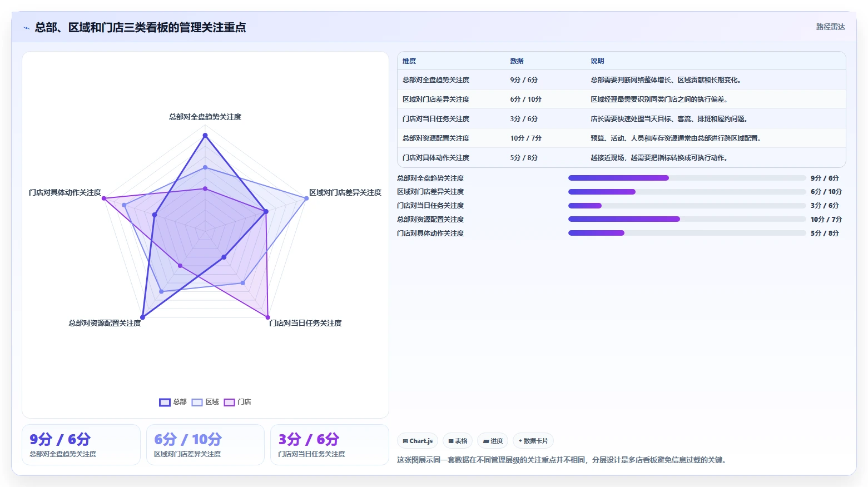This screenshot has width=868, height=487.
Task: Click the 门店对当日任务关注度 progress bar
Action: 687,206
